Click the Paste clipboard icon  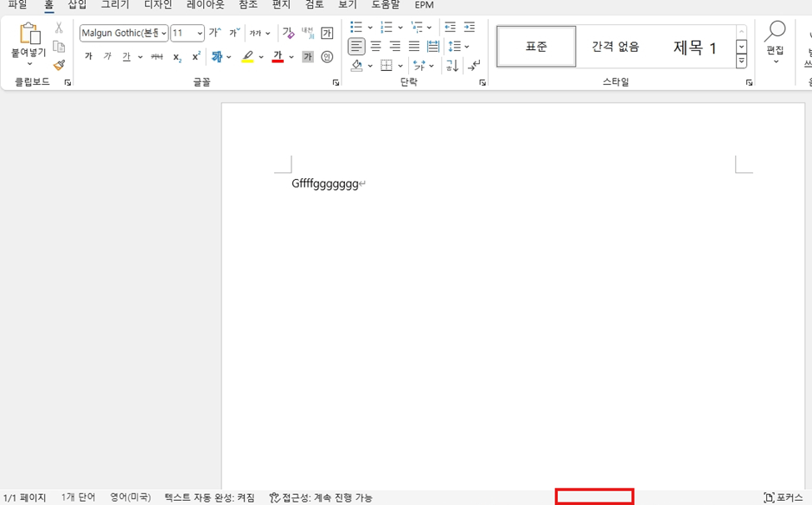click(x=29, y=34)
